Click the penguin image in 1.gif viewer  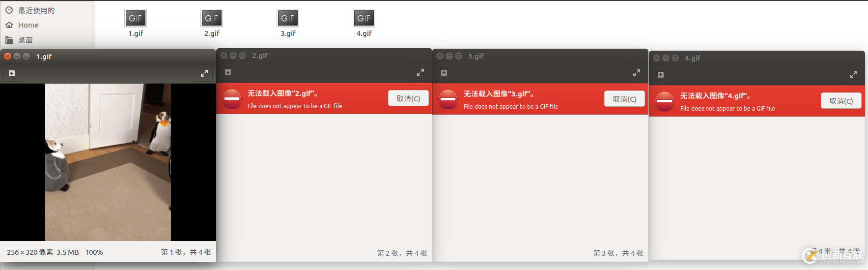(x=108, y=162)
